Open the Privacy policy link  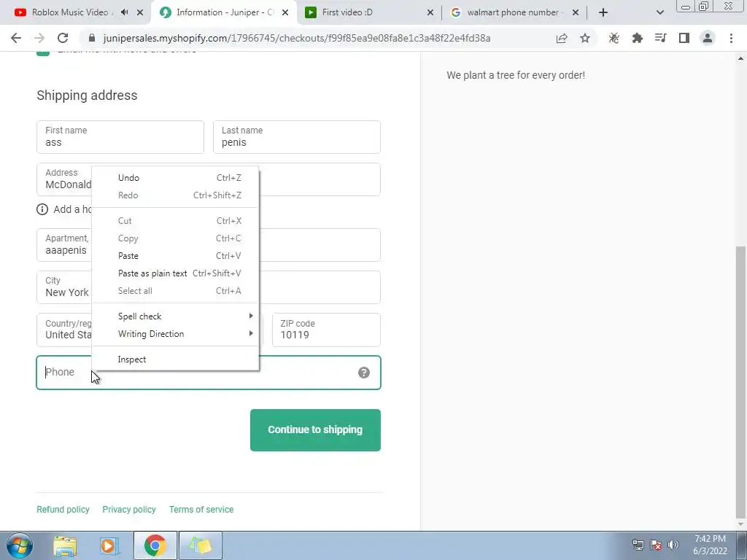[129, 510]
